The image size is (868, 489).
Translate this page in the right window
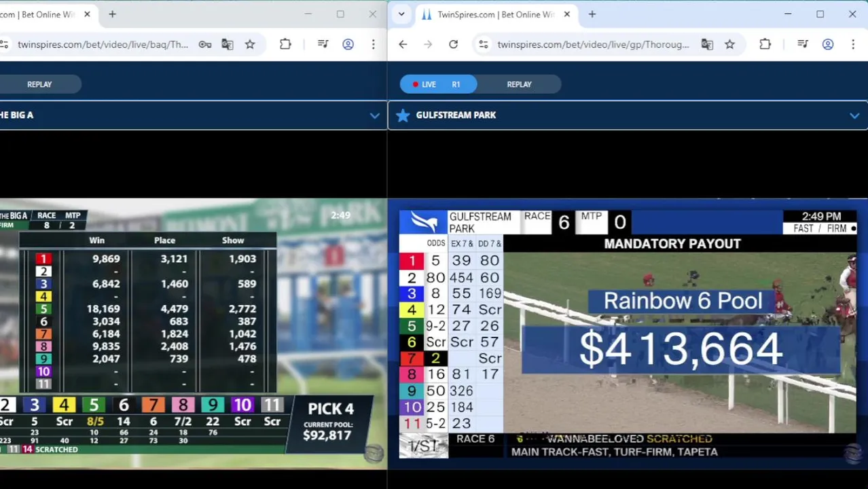707,44
